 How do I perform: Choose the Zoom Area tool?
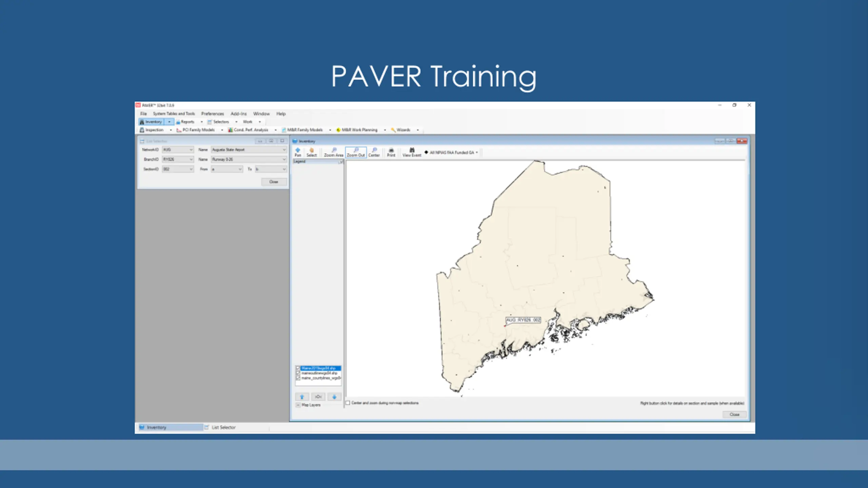pyautogui.click(x=334, y=152)
